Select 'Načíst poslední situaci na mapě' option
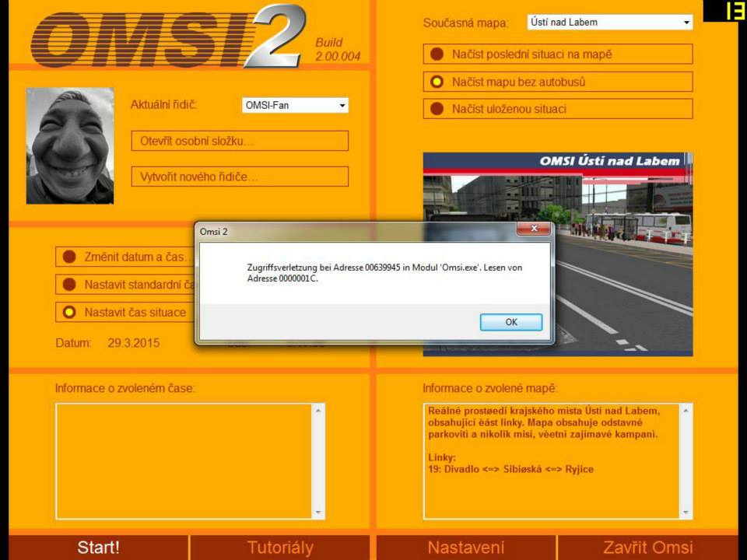 coord(437,54)
